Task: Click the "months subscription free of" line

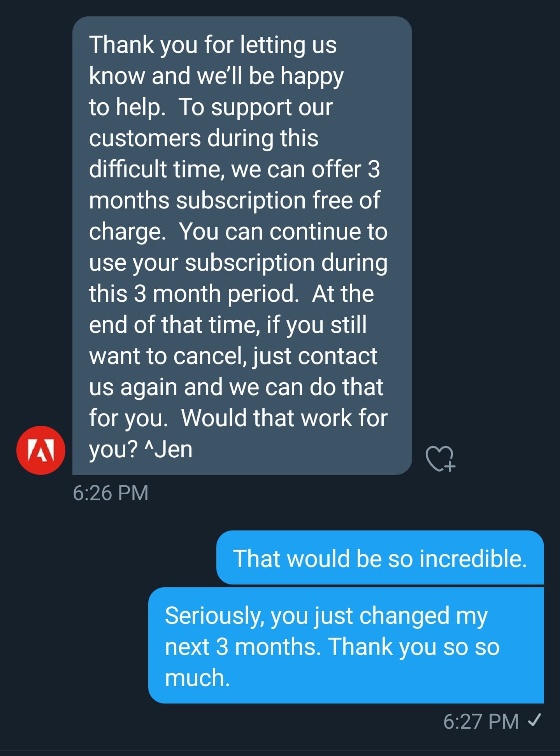Action: (234, 200)
